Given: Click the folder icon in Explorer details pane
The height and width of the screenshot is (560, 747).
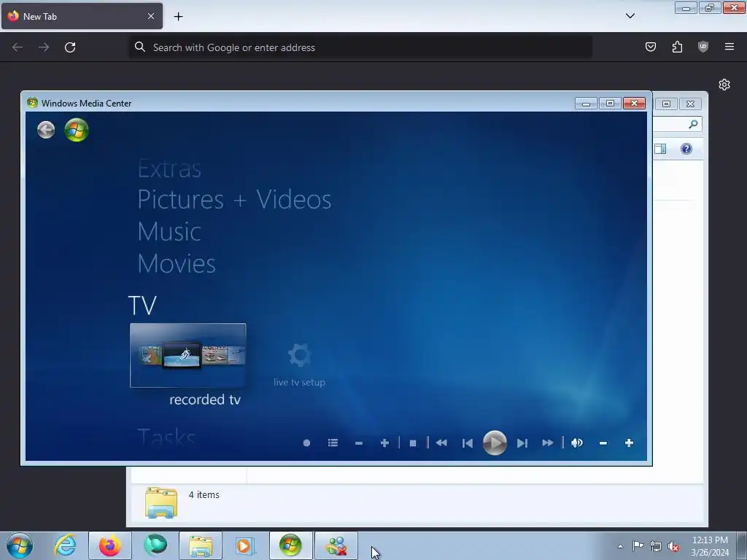Looking at the screenshot, I should coord(161,502).
